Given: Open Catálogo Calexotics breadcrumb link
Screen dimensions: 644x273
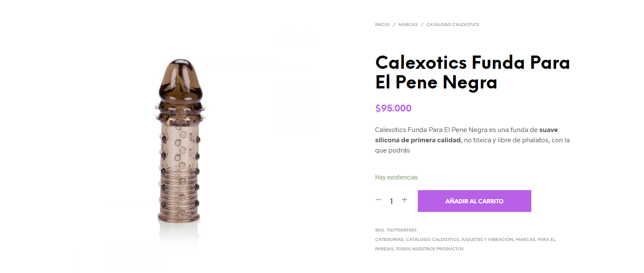Looking at the screenshot, I should tap(453, 25).
